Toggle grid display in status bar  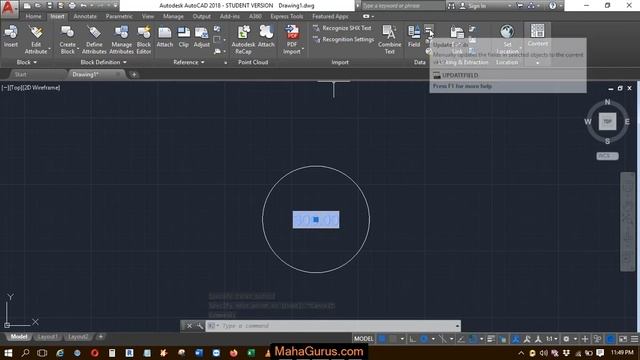click(382, 339)
